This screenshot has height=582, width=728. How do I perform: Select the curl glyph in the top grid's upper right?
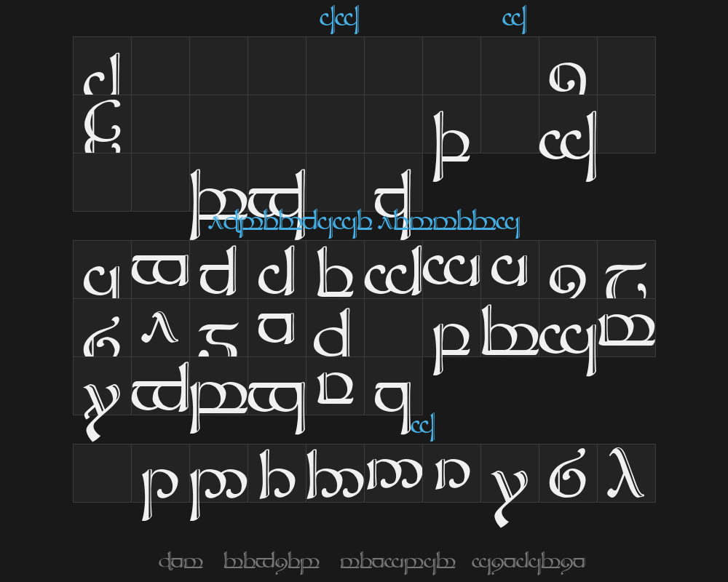pyautogui.click(x=568, y=78)
